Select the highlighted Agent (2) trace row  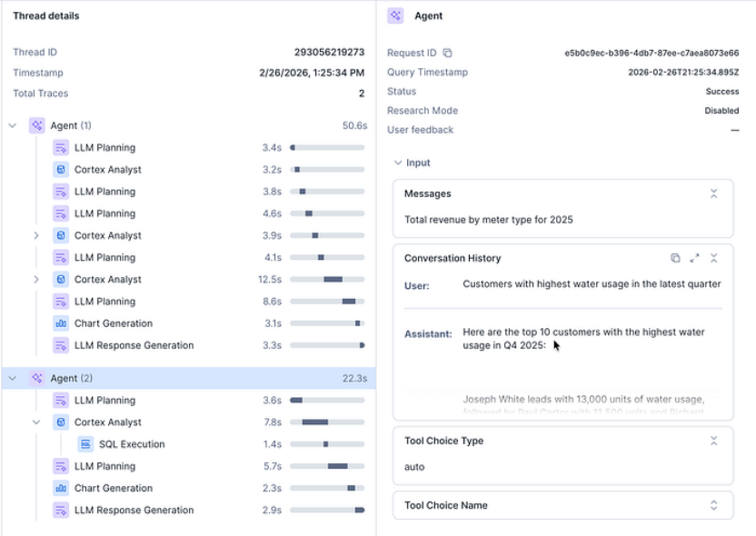tap(182, 378)
